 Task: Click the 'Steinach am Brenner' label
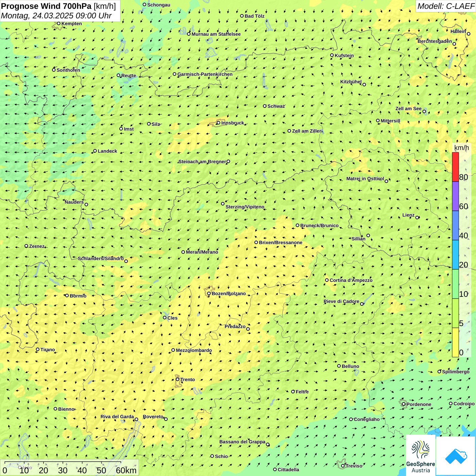coord(202,161)
